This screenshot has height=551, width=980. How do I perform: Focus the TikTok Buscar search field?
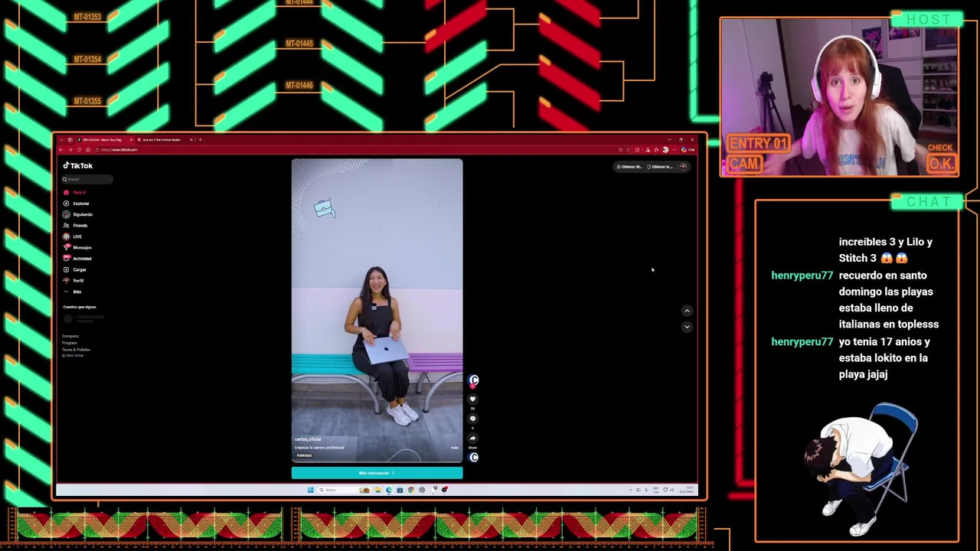87,179
